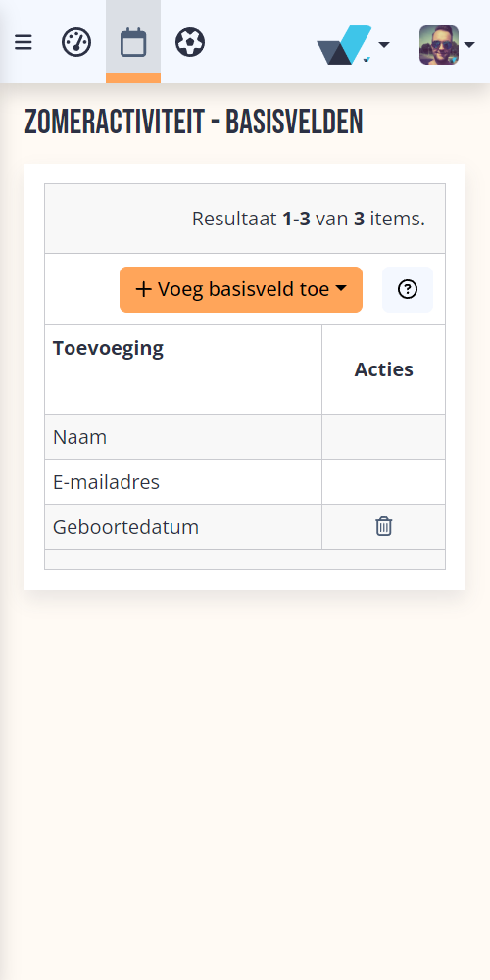Click the blue club logo
Image resolution: width=490 pixels, height=980 pixels.
pos(344,44)
